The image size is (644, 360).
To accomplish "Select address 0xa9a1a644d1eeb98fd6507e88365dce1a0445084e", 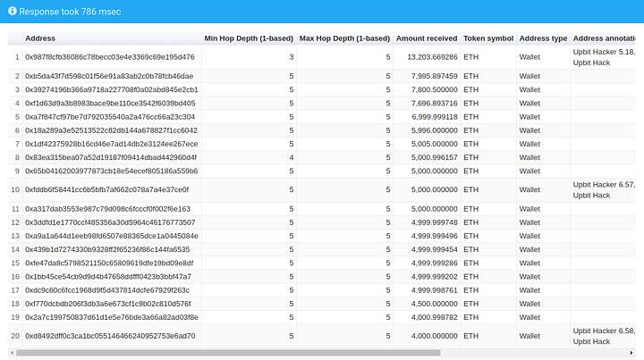I will [111, 236].
